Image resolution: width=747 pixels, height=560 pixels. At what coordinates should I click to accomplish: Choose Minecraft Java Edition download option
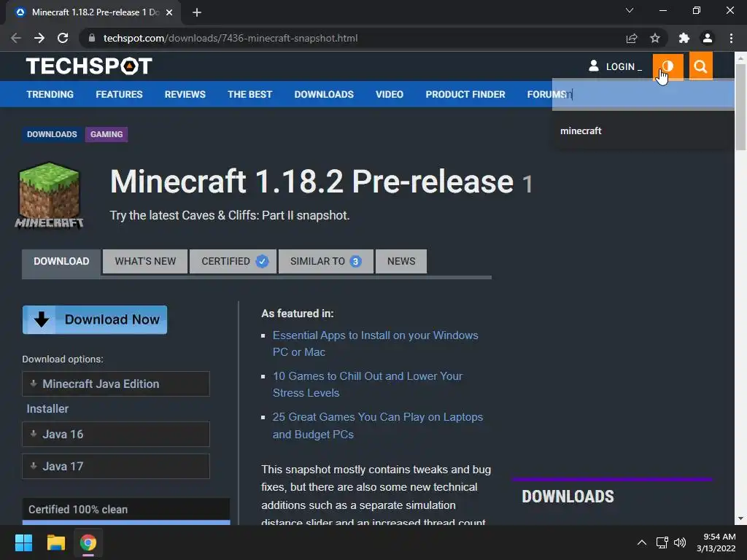pos(116,384)
